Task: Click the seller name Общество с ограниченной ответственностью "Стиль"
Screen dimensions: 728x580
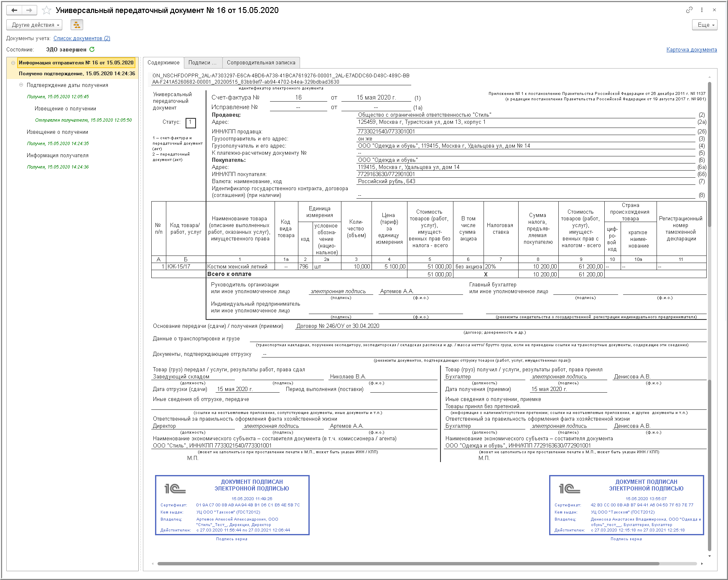Action: pos(425,115)
